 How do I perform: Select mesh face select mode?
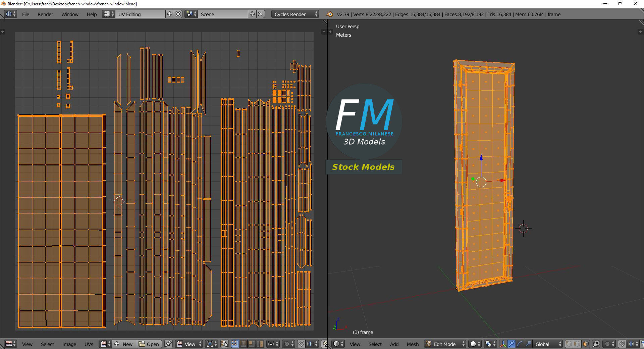coord(586,344)
